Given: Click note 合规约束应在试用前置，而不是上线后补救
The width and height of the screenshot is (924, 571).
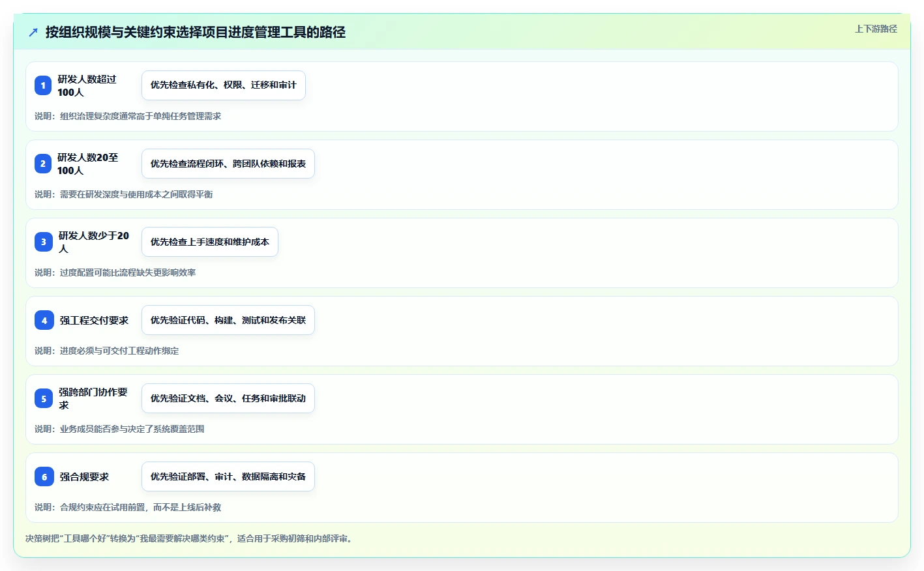Looking at the screenshot, I should coord(128,507).
